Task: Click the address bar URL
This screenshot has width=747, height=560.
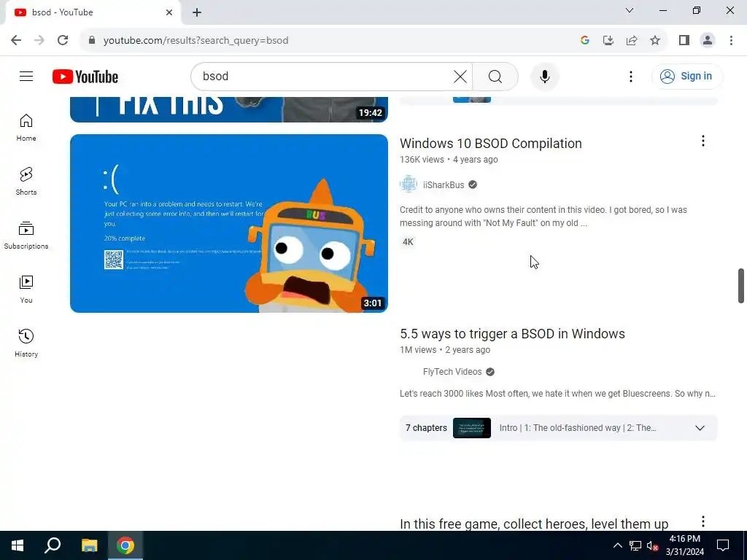Action: tap(196, 41)
